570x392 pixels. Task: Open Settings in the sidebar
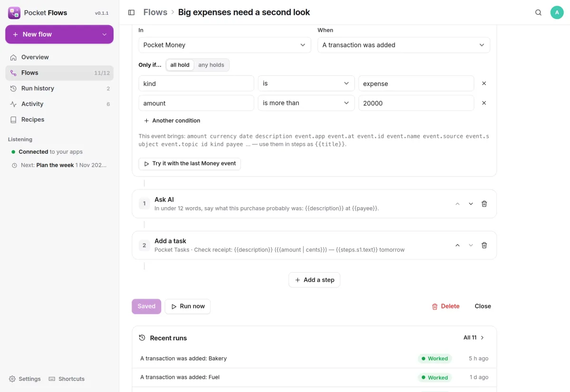coord(25,379)
